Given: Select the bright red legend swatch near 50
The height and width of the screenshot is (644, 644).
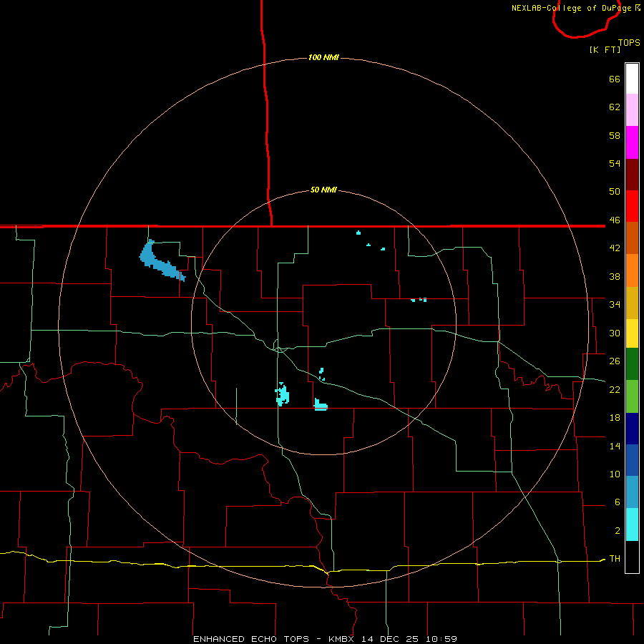Looking at the screenshot, I should [632, 206].
